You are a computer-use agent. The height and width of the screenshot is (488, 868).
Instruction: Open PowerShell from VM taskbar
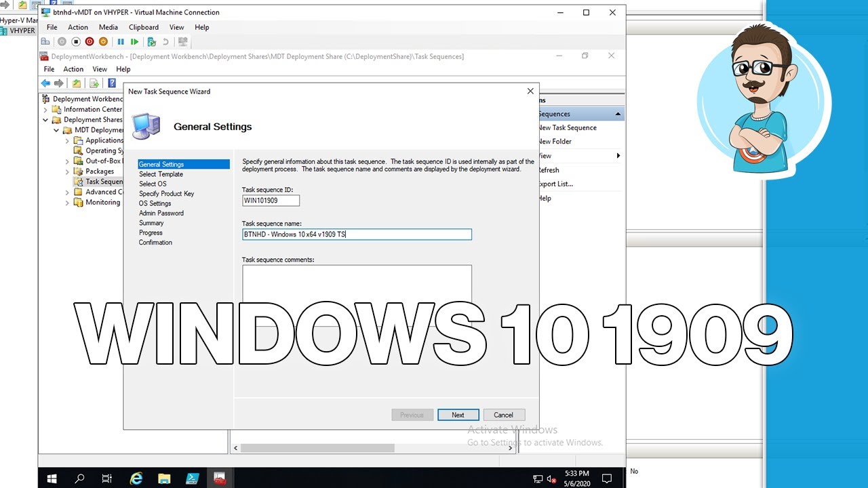point(192,479)
